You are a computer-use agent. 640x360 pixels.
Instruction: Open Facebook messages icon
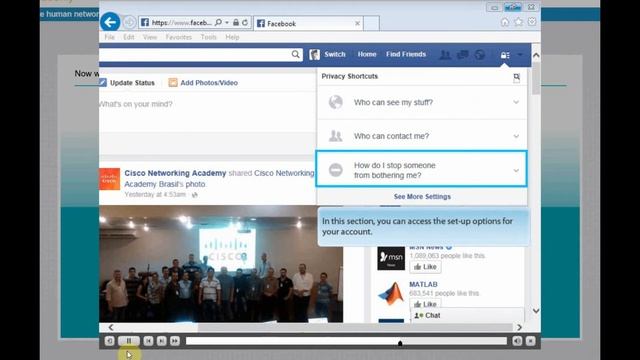coord(462,55)
